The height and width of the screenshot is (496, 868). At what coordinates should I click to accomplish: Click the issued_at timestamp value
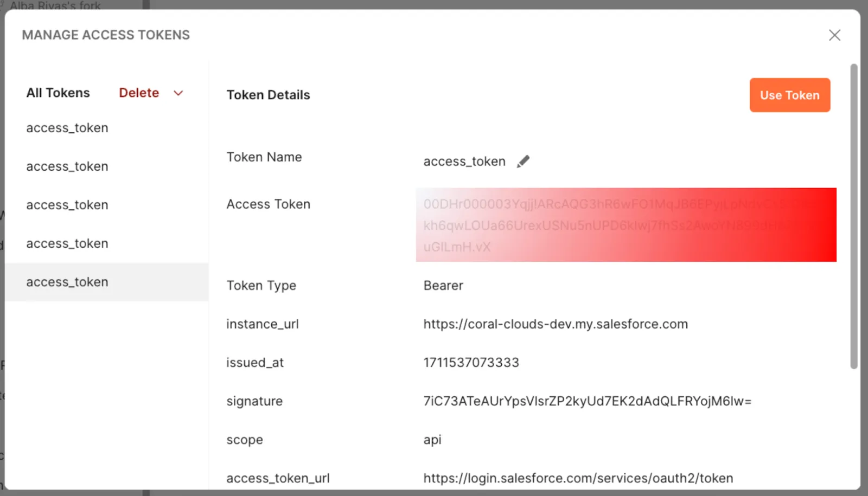pos(471,363)
